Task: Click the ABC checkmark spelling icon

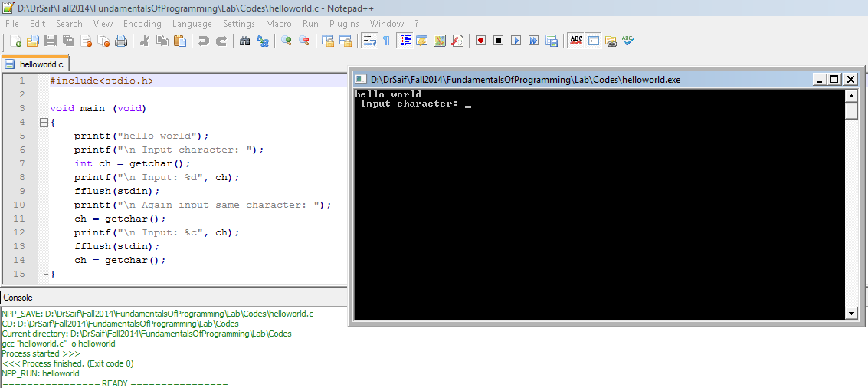Action: [x=627, y=41]
